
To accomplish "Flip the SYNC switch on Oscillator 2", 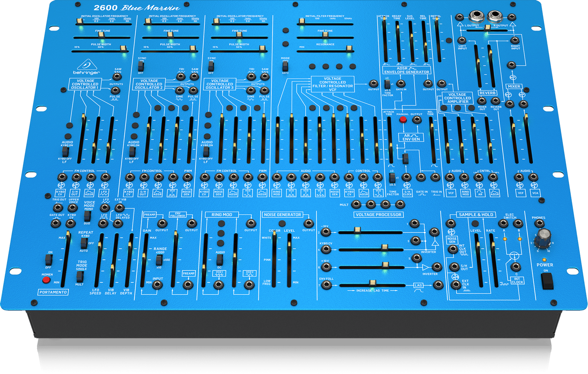I will coord(140,65).
